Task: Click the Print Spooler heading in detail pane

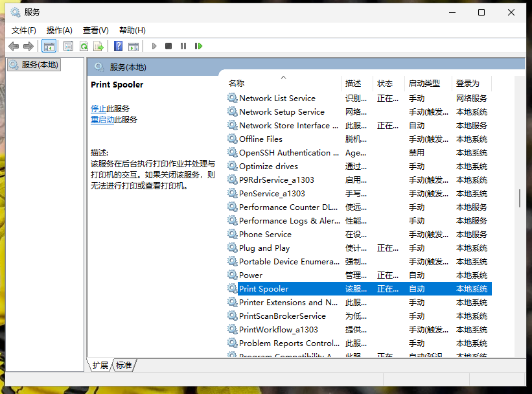Action: [117, 84]
